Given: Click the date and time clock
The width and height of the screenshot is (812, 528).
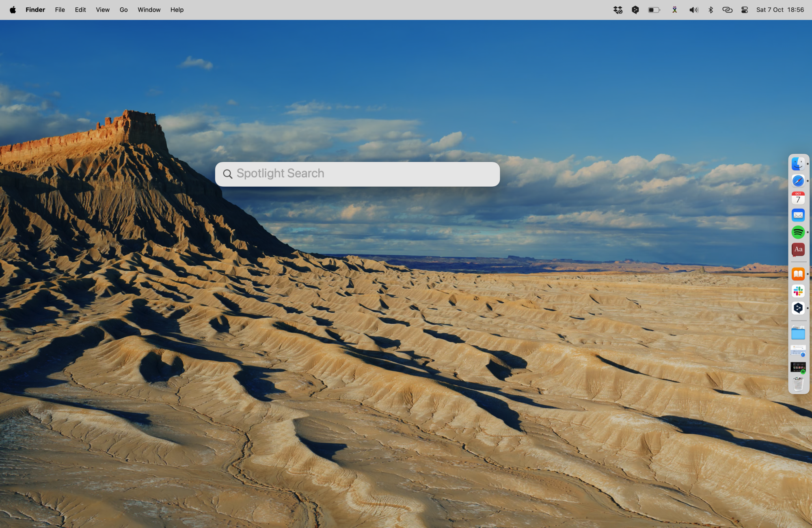Looking at the screenshot, I should [780, 10].
